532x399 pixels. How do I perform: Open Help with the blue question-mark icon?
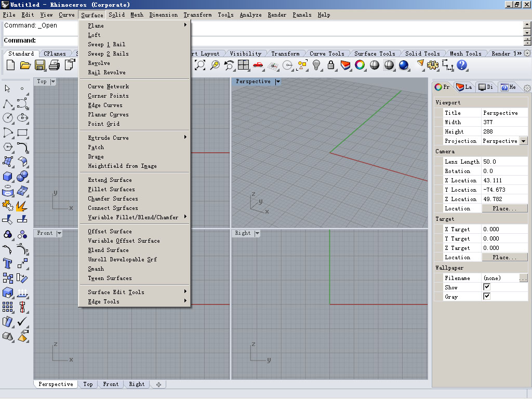pyautogui.click(x=462, y=65)
